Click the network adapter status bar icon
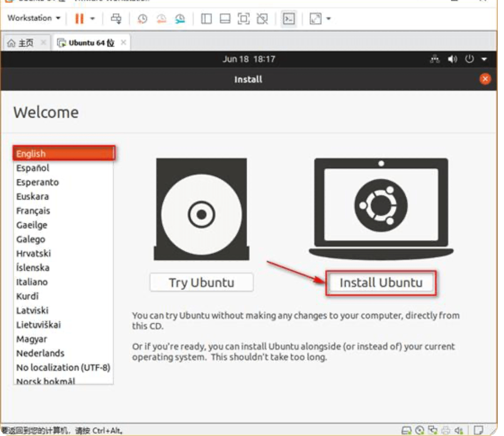The image size is (504, 436). coord(433,431)
